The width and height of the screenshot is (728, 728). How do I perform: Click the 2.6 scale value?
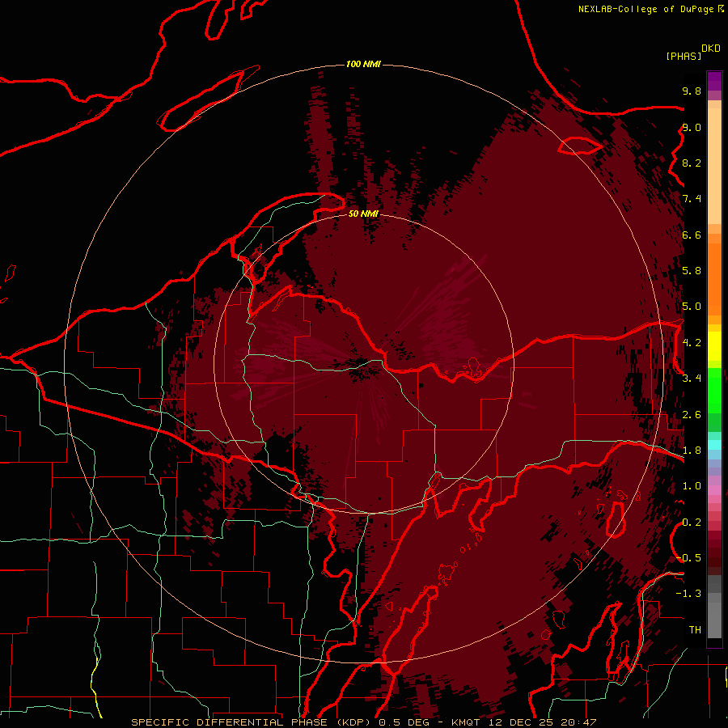pyautogui.click(x=692, y=415)
